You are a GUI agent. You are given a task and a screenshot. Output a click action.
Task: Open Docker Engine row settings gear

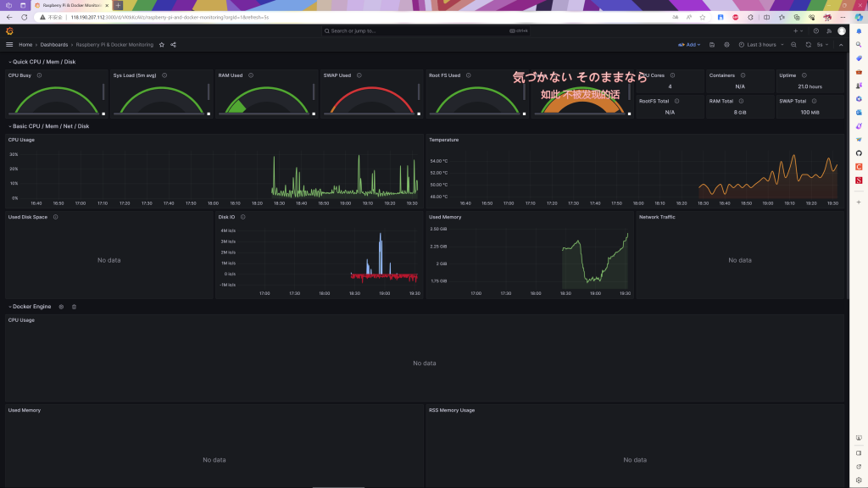coord(61,307)
